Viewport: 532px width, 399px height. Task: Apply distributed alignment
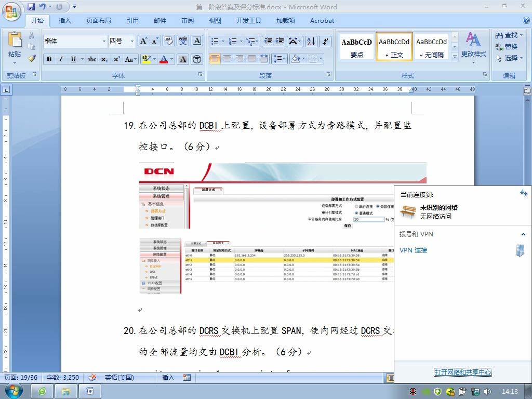pos(264,59)
